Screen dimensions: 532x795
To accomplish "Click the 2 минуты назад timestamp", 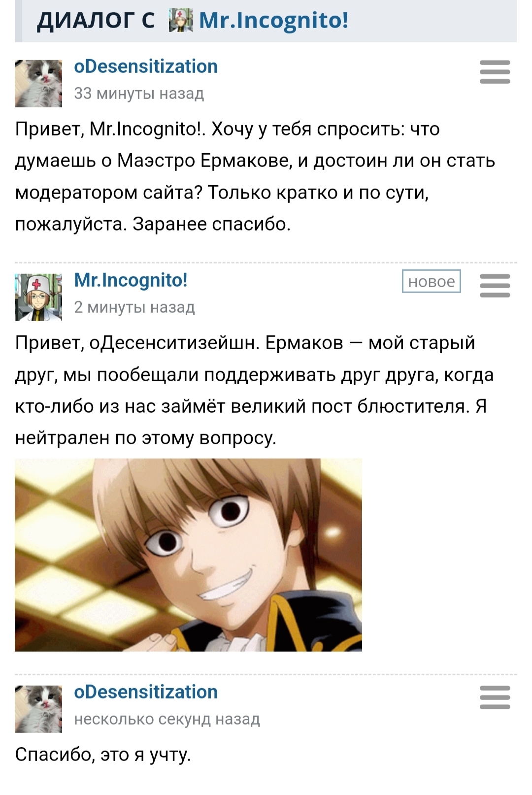I will [134, 307].
